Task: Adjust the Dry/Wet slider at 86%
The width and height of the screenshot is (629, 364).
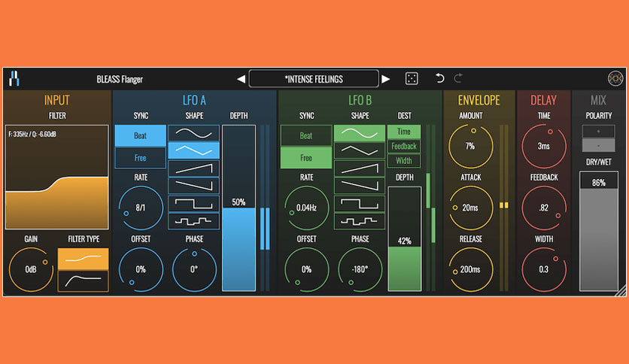Action: 598,232
